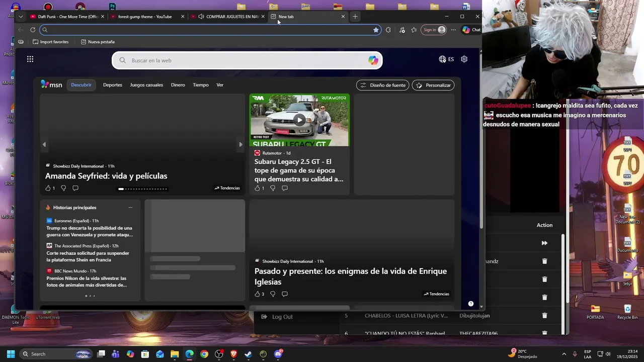Open the Premios Nikon BBC headline
This screenshot has width=644, height=362.
click(x=87, y=282)
